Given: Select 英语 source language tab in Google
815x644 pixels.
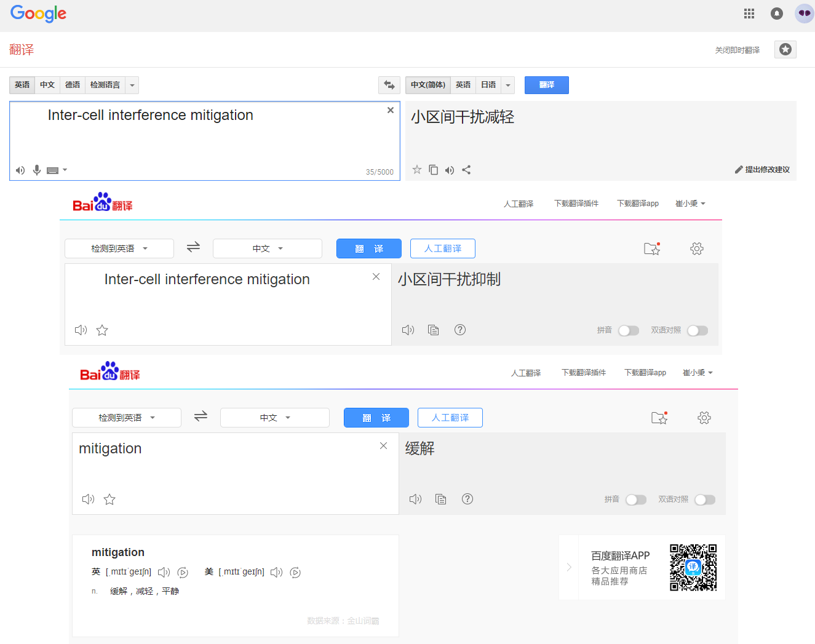Looking at the screenshot, I should pyautogui.click(x=22, y=85).
